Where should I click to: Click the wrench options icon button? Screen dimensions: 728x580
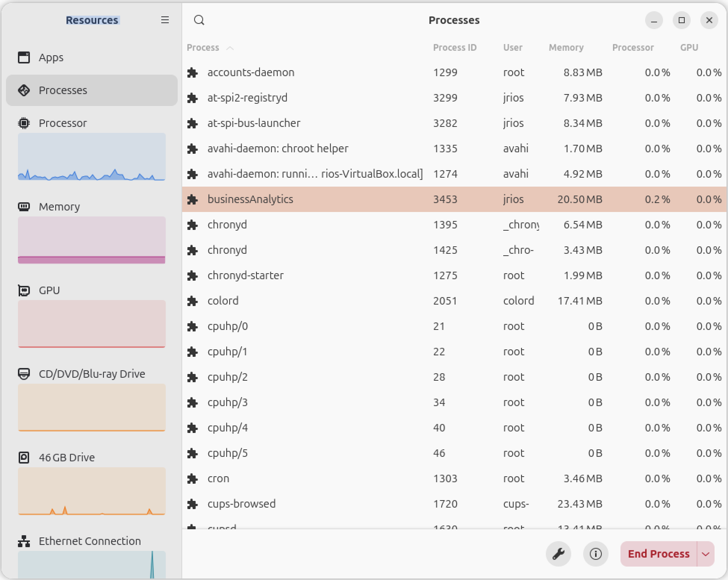559,554
